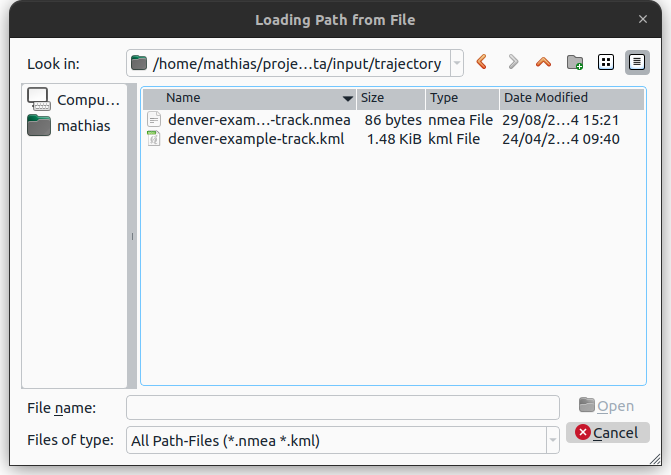
Task: Switch to icon list view
Action: (605, 63)
